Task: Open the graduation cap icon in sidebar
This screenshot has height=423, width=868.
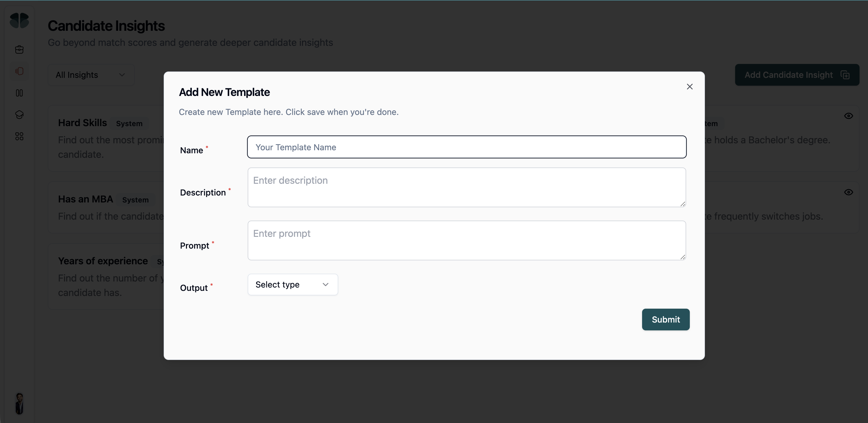Action: 19,115
